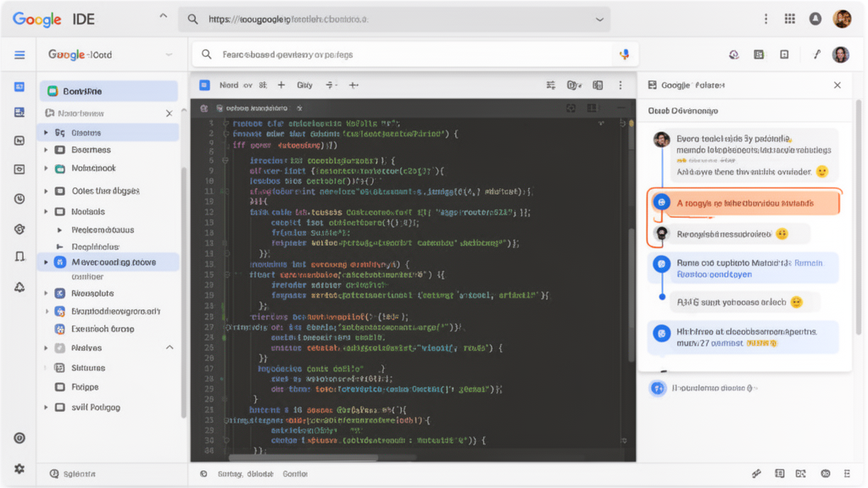Click the circled icon above settings gear
Viewport: 868px width, 488px height.
point(19,438)
